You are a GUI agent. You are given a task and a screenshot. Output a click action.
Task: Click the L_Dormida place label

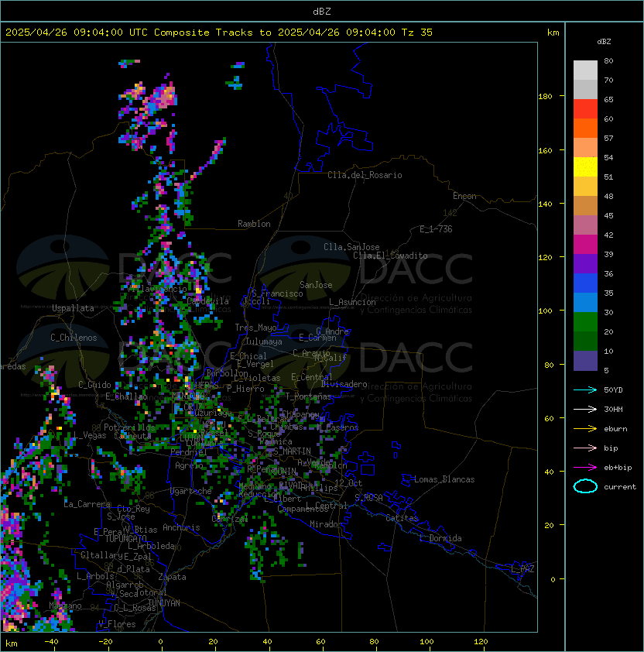(x=440, y=538)
